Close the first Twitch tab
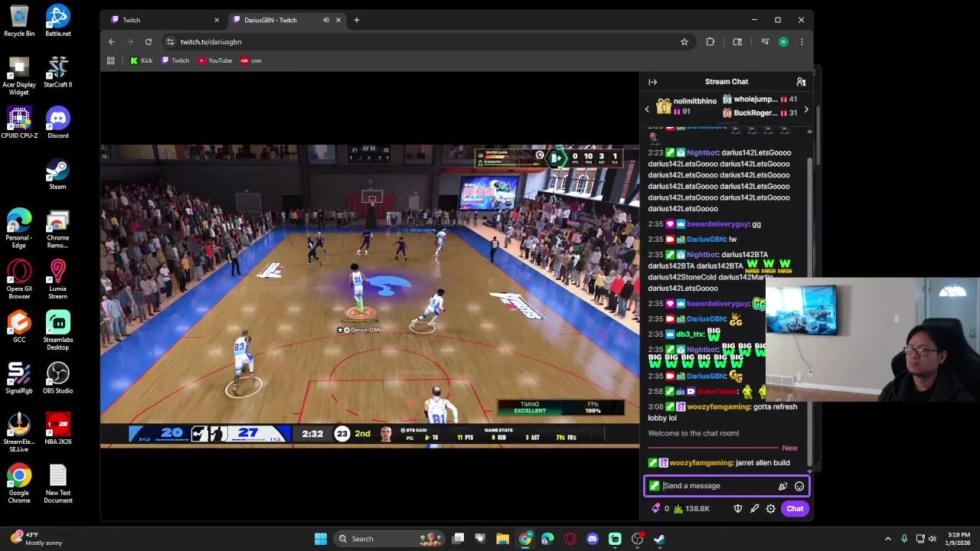 coord(217,20)
